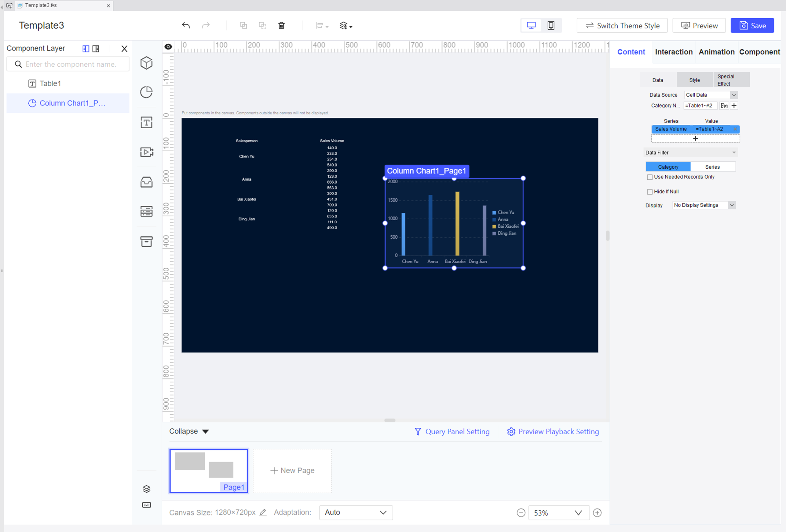
Task: Select the Page1 thumbnail
Action: [x=208, y=471]
